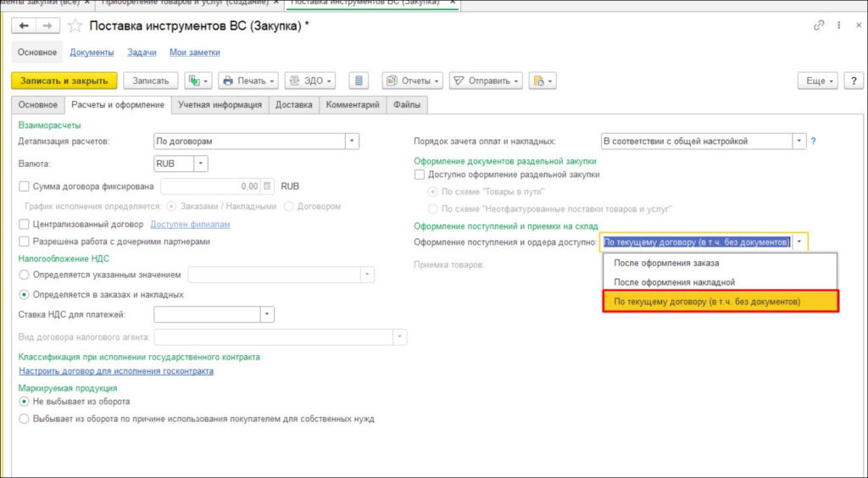Image resolution: width=868 pixels, height=478 pixels.
Task: Switch to the Файлы tab
Action: (x=407, y=104)
